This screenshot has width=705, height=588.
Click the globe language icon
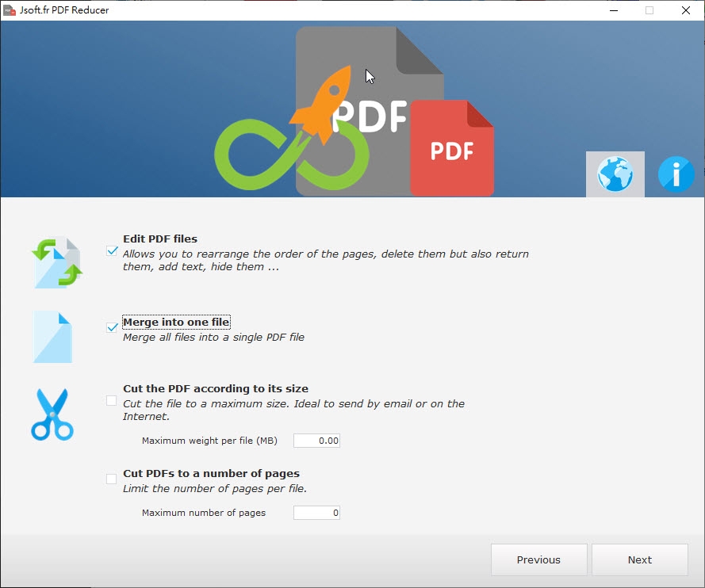click(615, 174)
